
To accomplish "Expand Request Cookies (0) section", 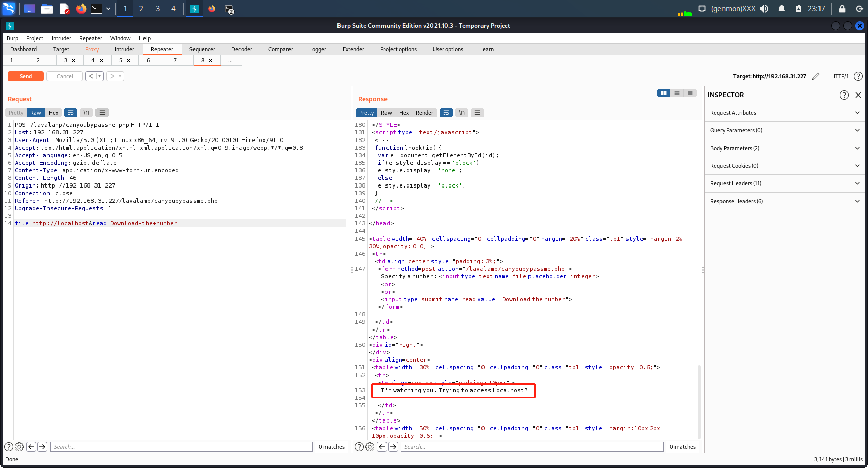I will [x=785, y=166].
